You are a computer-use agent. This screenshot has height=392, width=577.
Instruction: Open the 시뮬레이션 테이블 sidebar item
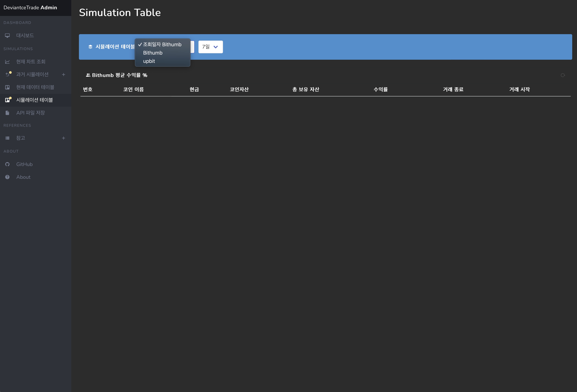point(35,100)
